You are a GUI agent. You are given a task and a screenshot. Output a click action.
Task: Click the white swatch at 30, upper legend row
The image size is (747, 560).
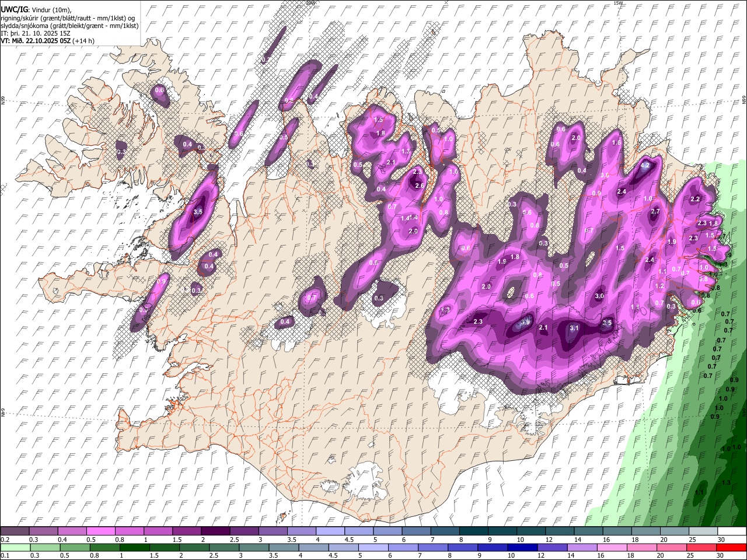click(731, 531)
